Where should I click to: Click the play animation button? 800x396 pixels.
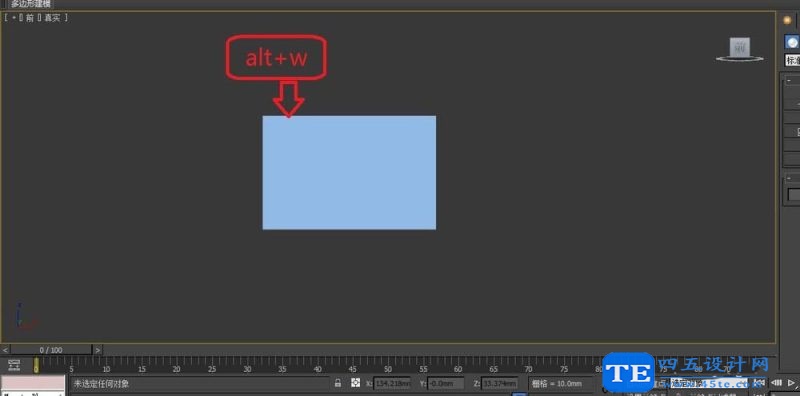(x=791, y=383)
